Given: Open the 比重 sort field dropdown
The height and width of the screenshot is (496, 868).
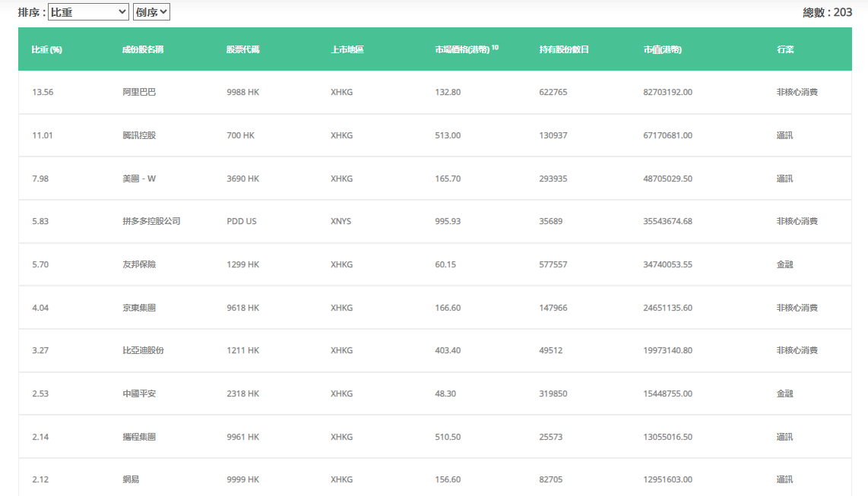Looking at the screenshot, I should (89, 12).
